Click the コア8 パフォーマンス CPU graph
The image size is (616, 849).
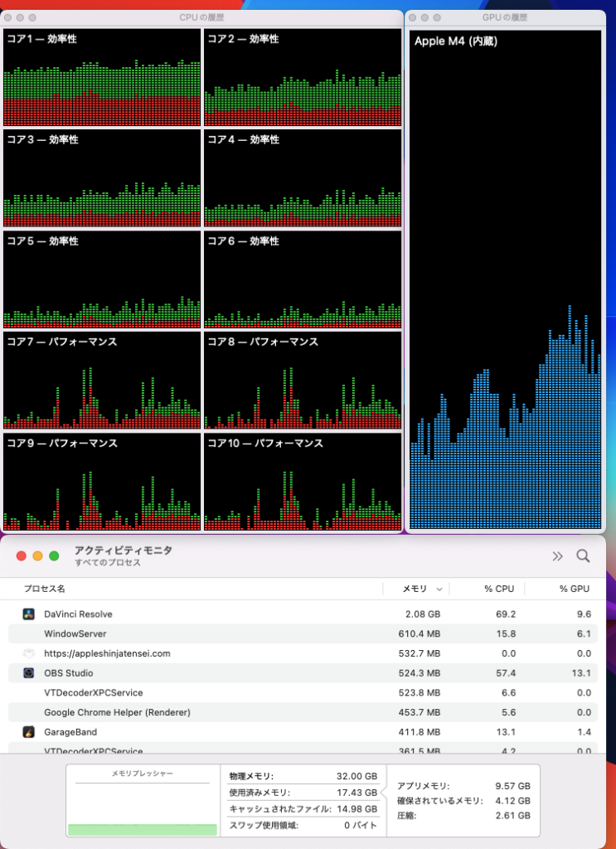pos(303,381)
